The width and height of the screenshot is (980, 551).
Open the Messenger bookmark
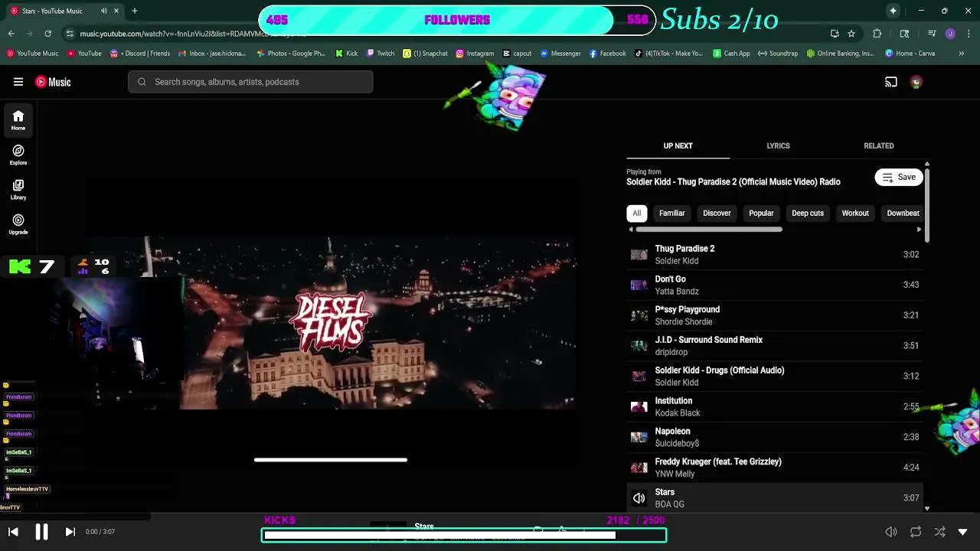(x=560, y=54)
